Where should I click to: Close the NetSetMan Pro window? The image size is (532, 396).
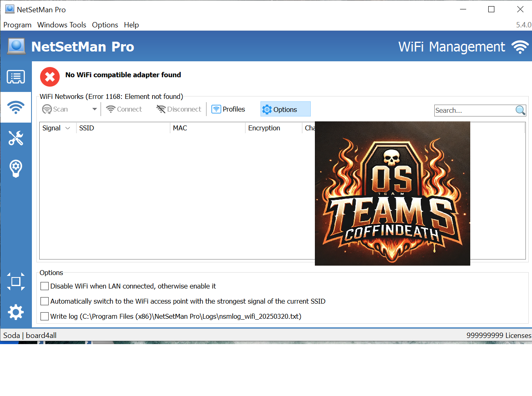pos(520,9)
